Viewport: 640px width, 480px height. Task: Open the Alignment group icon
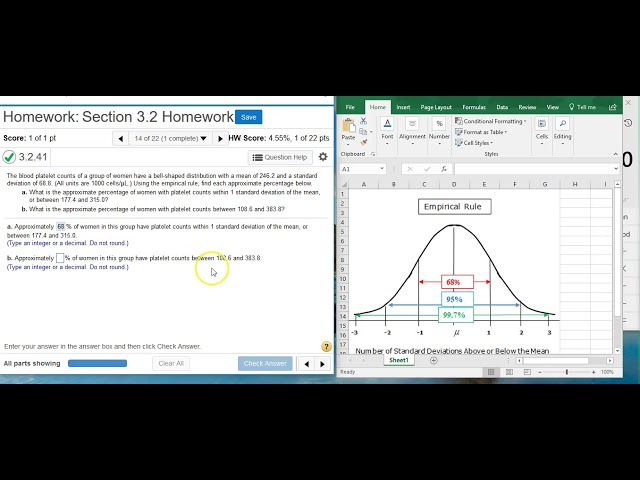[x=412, y=124]
